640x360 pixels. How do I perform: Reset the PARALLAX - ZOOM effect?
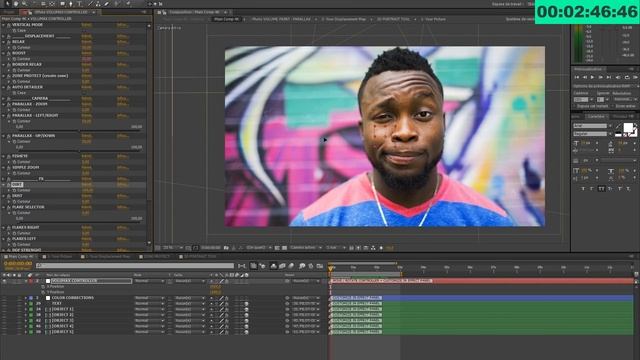(x=86, y=104)
